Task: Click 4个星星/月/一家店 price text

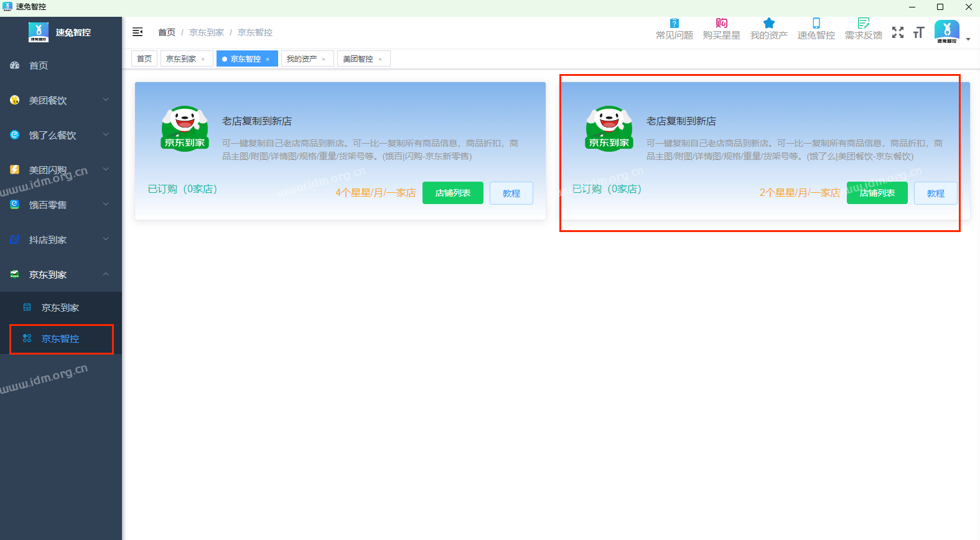Action: 376,193
